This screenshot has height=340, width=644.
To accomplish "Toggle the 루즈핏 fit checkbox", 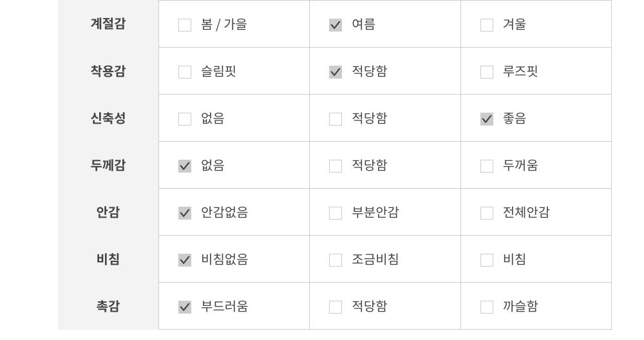I will click(x=487, y=72).
